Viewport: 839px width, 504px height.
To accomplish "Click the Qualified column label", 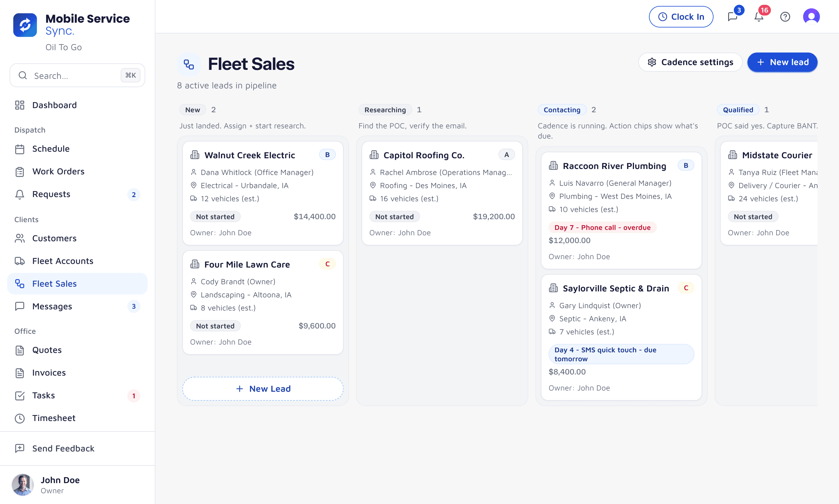I will (738, 110).
